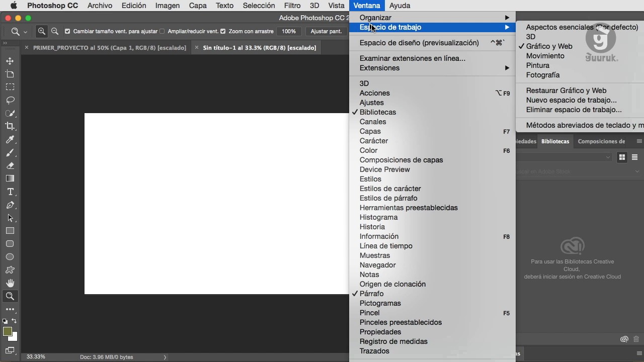Select the Zoom tool in toolbar
This screenshot has width=644, height=362.
(10, 296)
